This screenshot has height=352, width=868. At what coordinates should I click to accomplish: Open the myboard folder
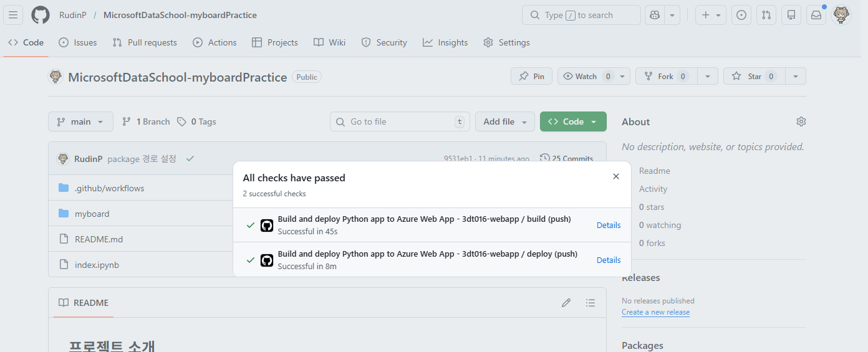coord(92,214)
